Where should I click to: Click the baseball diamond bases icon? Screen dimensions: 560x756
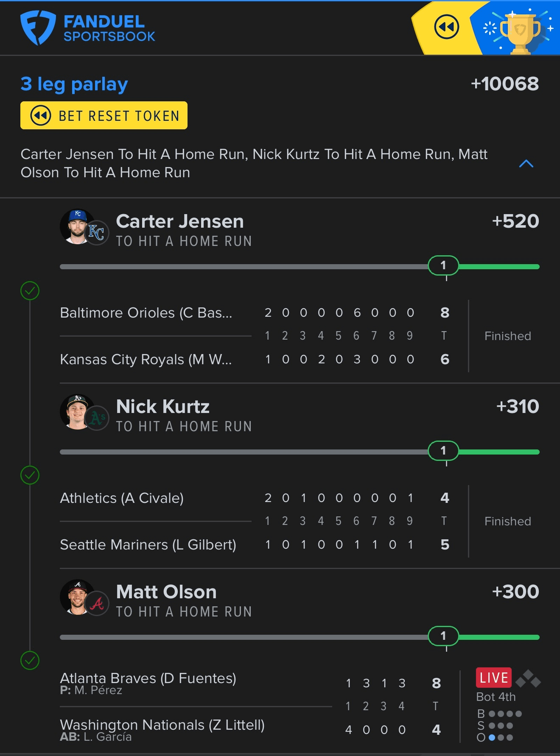click(528, 679)
